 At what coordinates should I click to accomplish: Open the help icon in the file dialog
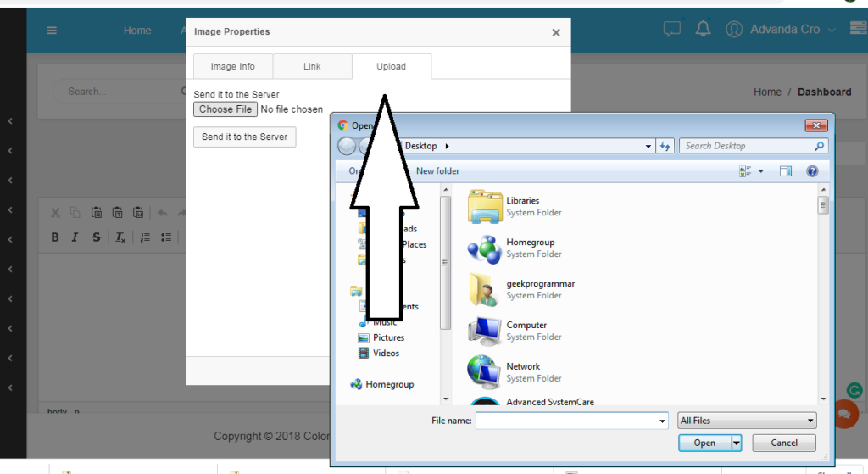click(812, 171)
